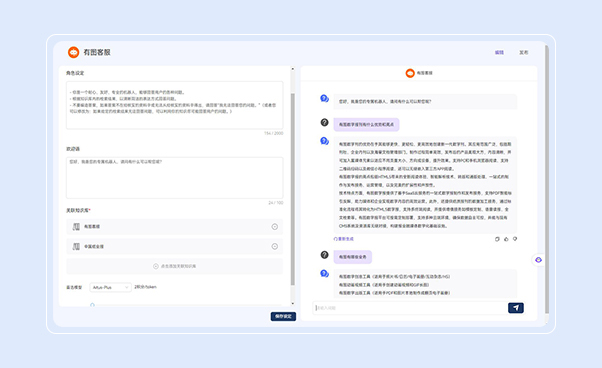Viewport: 602px width, 368px height.
Task: Give a thumbs up to the bot answer
Action: pyautogui.click(x=506, y=239)
